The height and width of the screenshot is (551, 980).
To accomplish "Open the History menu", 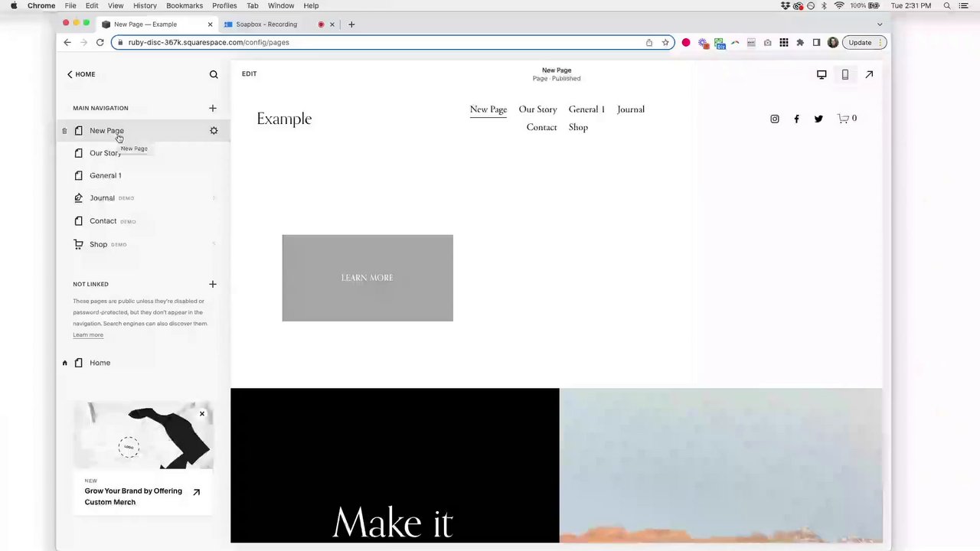I will pos(145,5).
